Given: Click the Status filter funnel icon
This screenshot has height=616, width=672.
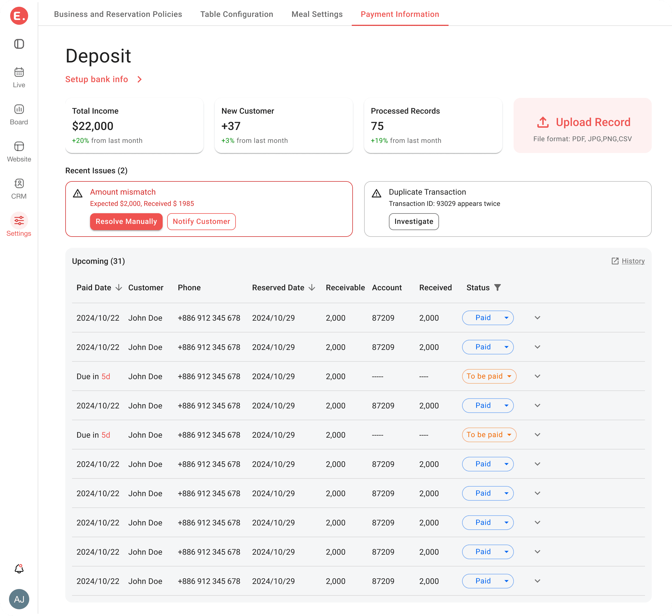Looking at the screenshot, I should tap(498, 288).
